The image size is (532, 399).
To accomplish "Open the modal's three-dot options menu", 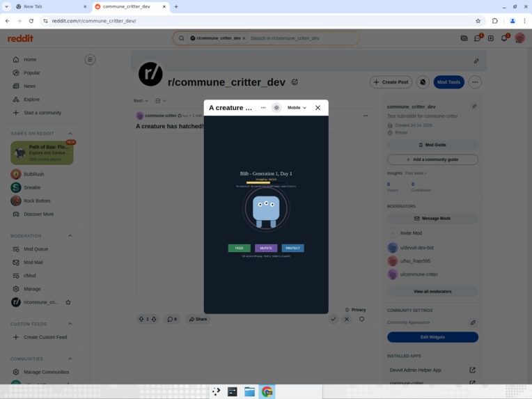I will pos(263,107).
